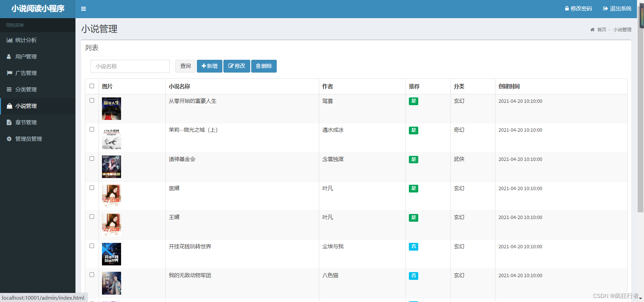The height and width of the screenshot is (302, 644).
Task: Open 统计分析 in the sidebar
Action: tap(38, 40)
